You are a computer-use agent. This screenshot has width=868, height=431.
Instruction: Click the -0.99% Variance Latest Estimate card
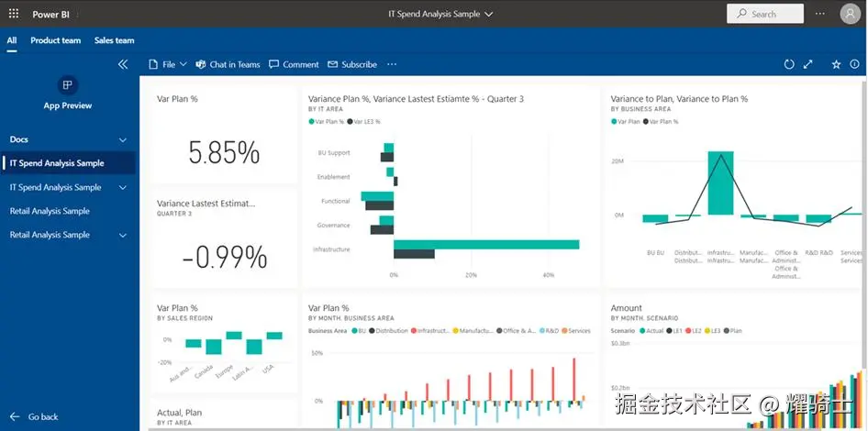coord(224,239)
